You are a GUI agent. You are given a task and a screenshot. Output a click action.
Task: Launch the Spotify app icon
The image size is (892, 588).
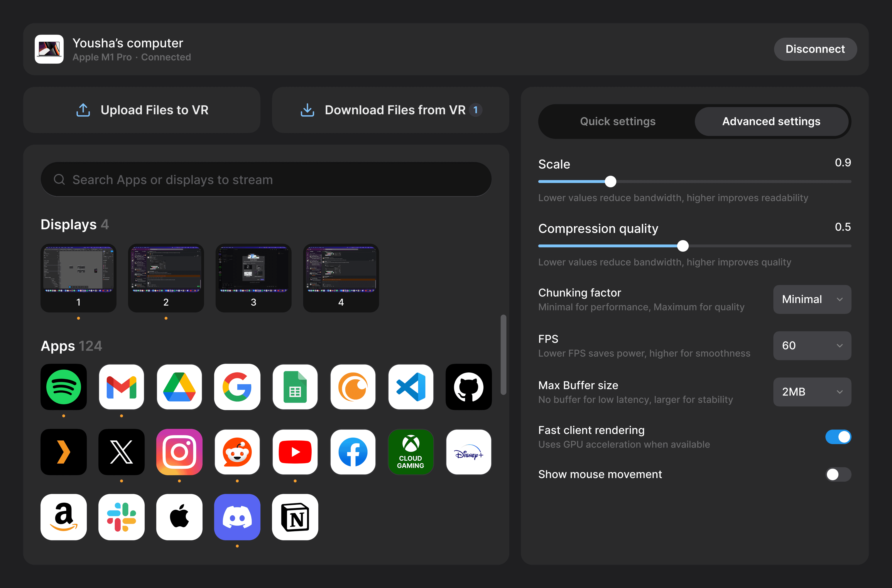[63, 387]
